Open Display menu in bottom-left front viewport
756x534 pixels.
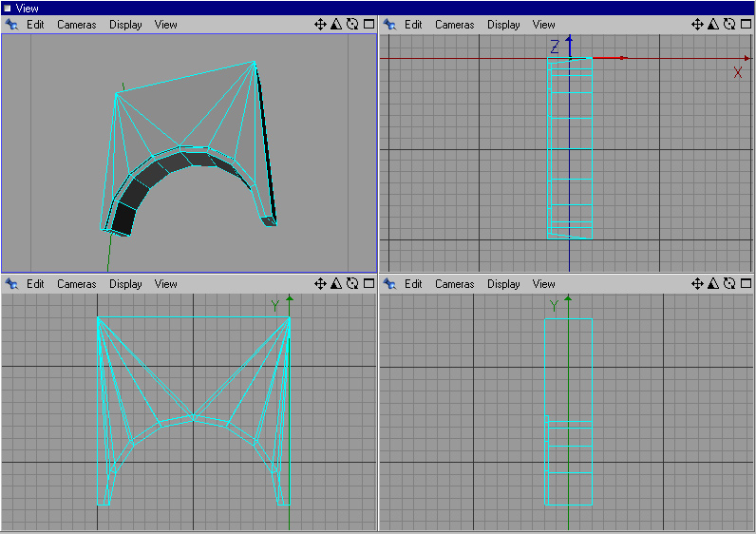[125, 284]
